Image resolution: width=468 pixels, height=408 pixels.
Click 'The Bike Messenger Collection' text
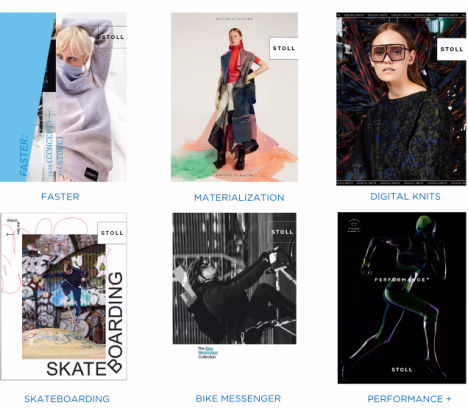click(x=208, y=352)
